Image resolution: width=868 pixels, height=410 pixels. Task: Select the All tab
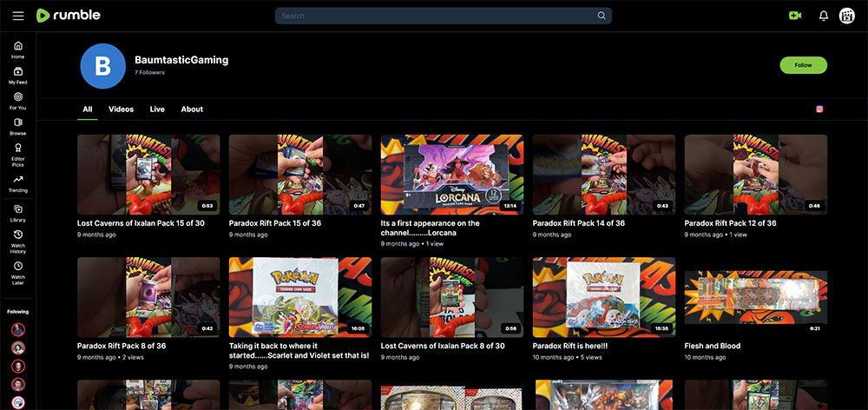coord(88,109)
